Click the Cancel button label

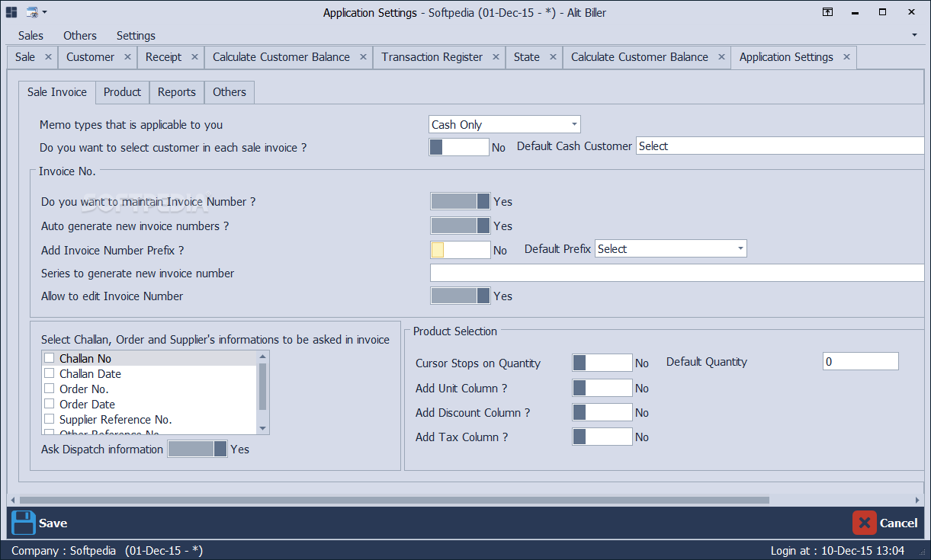click(x=899, y=523)
